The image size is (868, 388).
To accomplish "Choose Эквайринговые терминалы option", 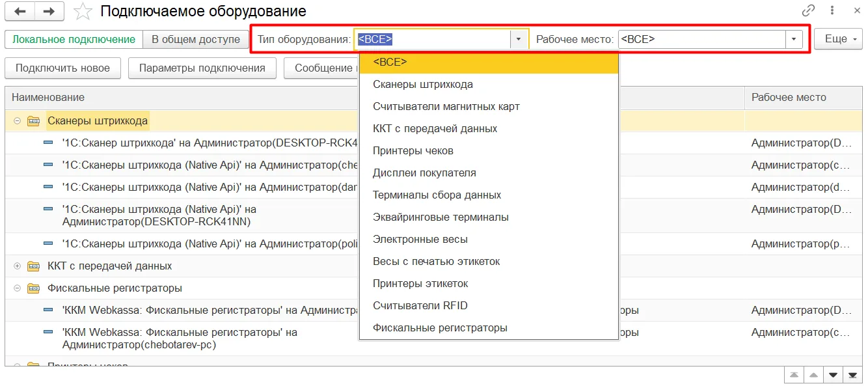I will coord(489,217).
